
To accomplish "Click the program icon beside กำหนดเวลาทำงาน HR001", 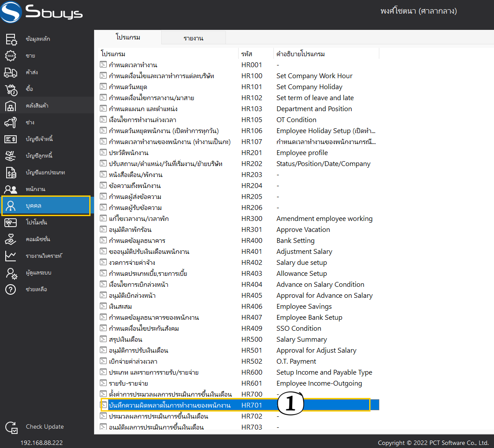I will pos(103,65).
